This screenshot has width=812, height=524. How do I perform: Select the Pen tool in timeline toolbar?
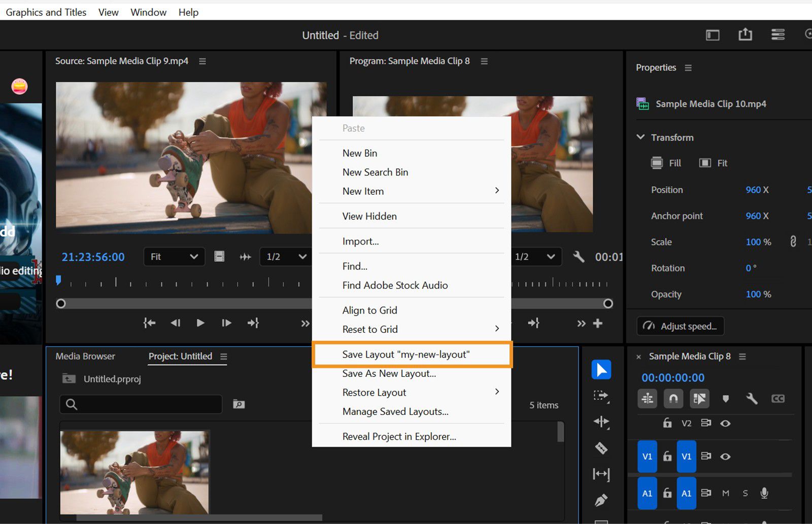click(x=601, y=498)
